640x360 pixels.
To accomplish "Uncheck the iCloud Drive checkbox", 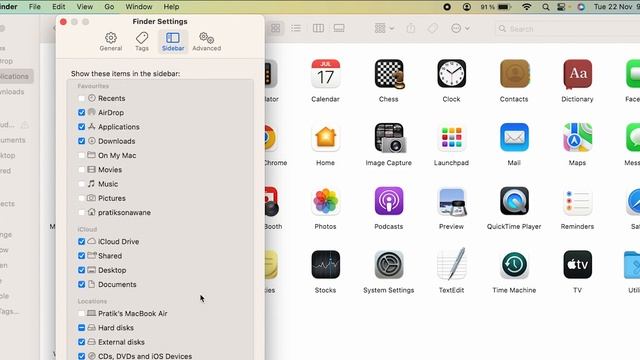I will [x=81, y=242].
